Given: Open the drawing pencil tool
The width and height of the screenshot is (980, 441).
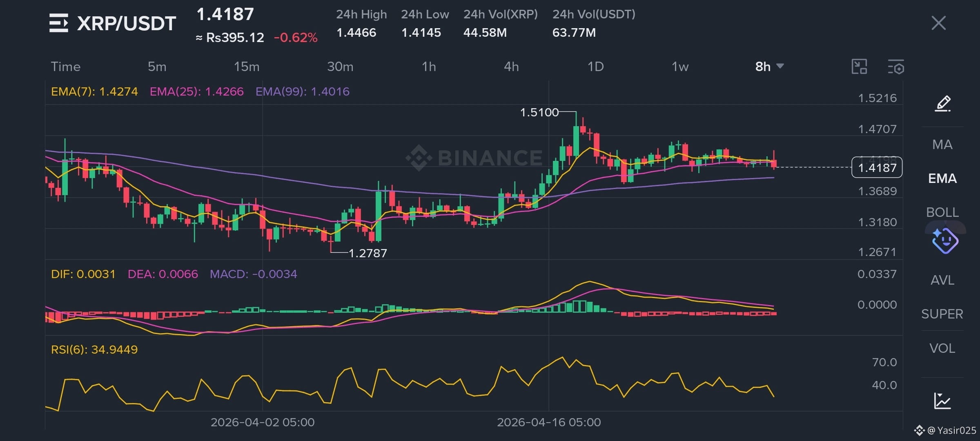Looking at the screenshot, I should point(942,104).
